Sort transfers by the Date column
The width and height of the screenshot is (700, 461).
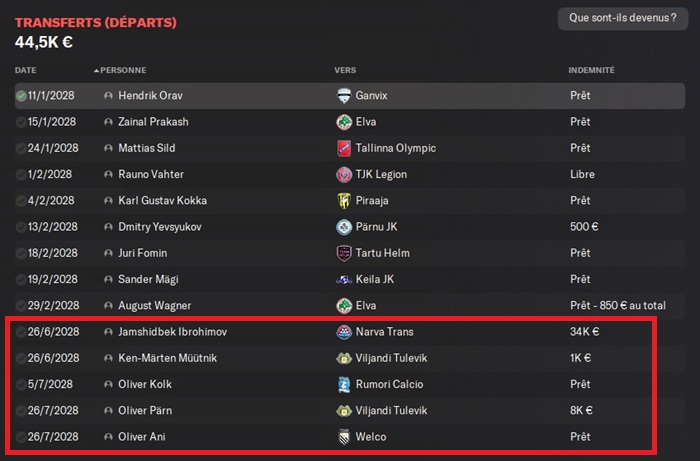[25, 71]
